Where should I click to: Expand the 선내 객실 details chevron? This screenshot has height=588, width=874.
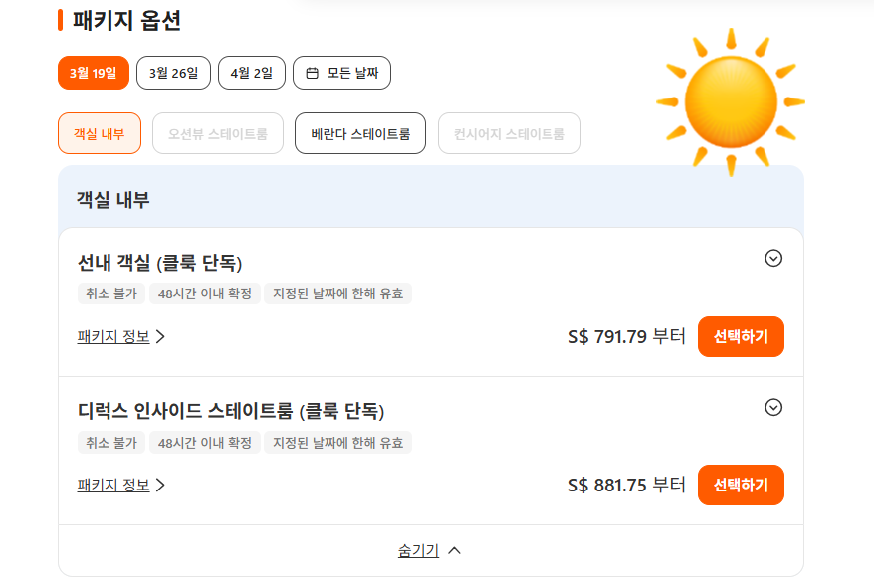pos(773,258)
